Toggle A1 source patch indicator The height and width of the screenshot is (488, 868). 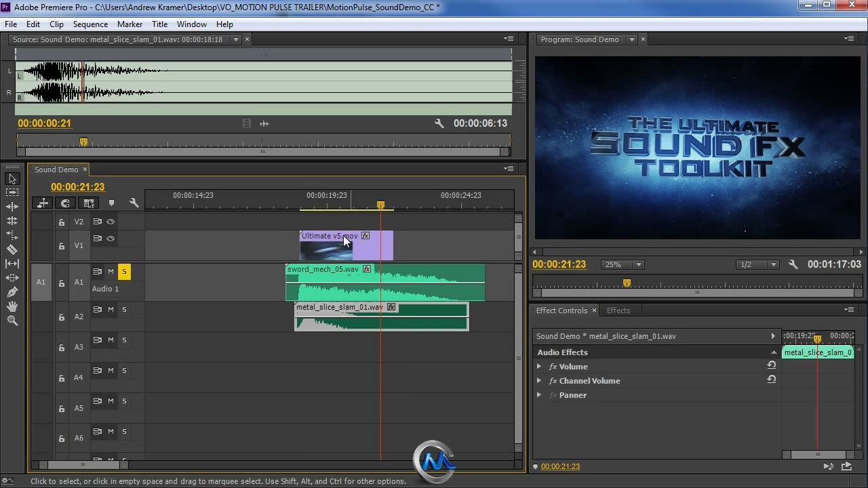click(41, 282)
